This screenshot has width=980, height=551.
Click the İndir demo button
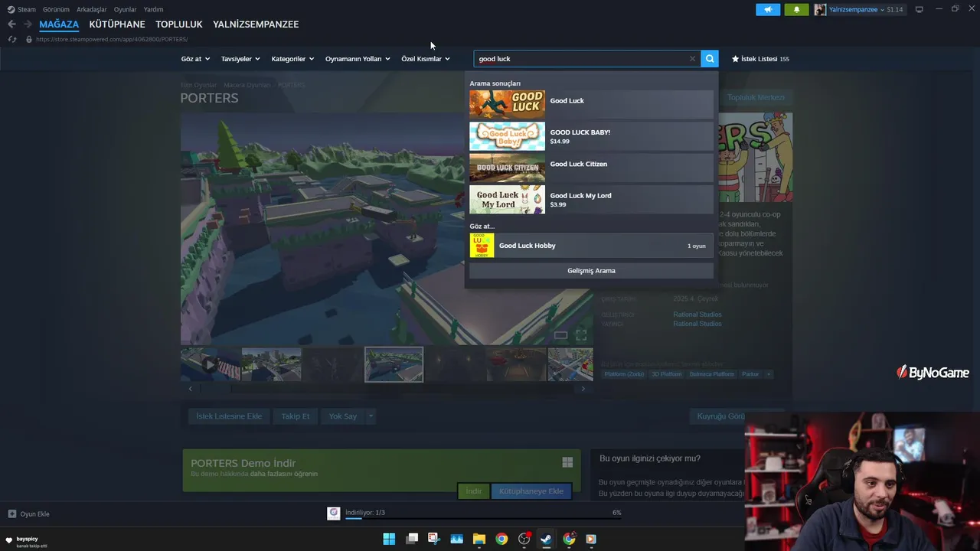point(473,491)
